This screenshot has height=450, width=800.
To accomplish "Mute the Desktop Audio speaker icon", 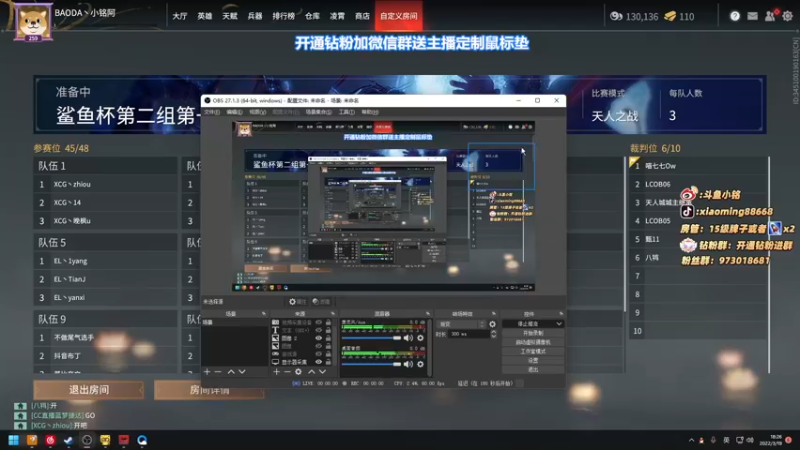I will 408,364.
